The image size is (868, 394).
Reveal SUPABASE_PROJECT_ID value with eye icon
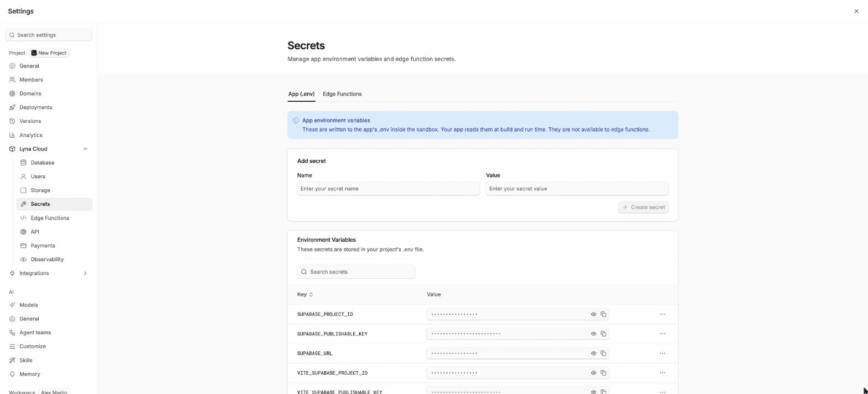pos(593,314)
